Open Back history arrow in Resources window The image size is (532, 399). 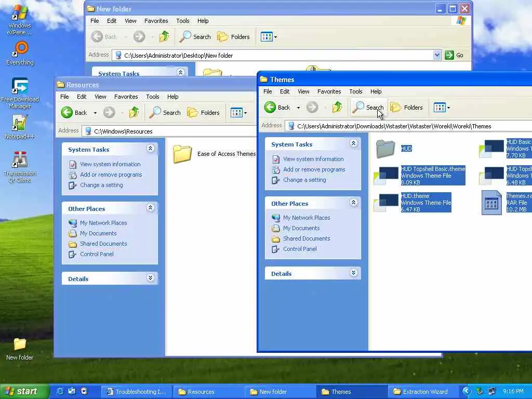[95, 113]
